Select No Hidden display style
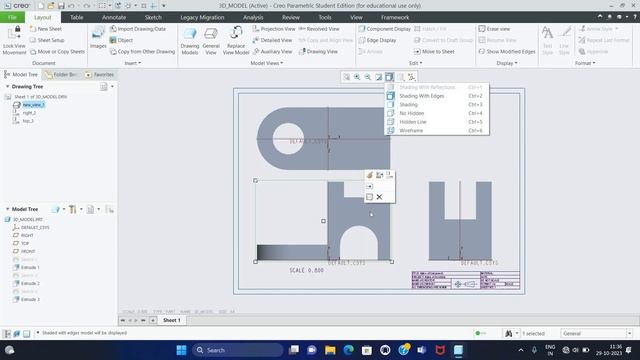 (x=436, y=113)
